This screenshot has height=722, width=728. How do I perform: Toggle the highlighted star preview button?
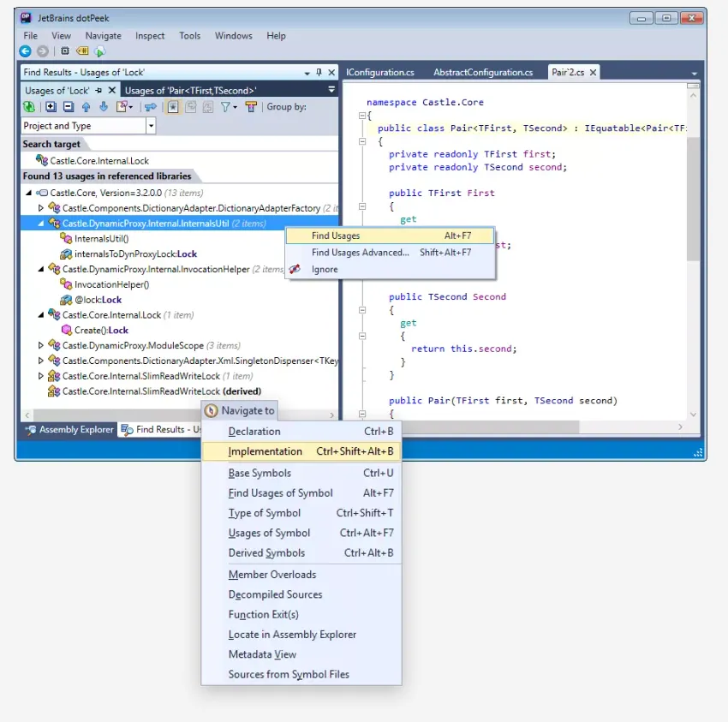pyautogui.click(x=173, y=107)
